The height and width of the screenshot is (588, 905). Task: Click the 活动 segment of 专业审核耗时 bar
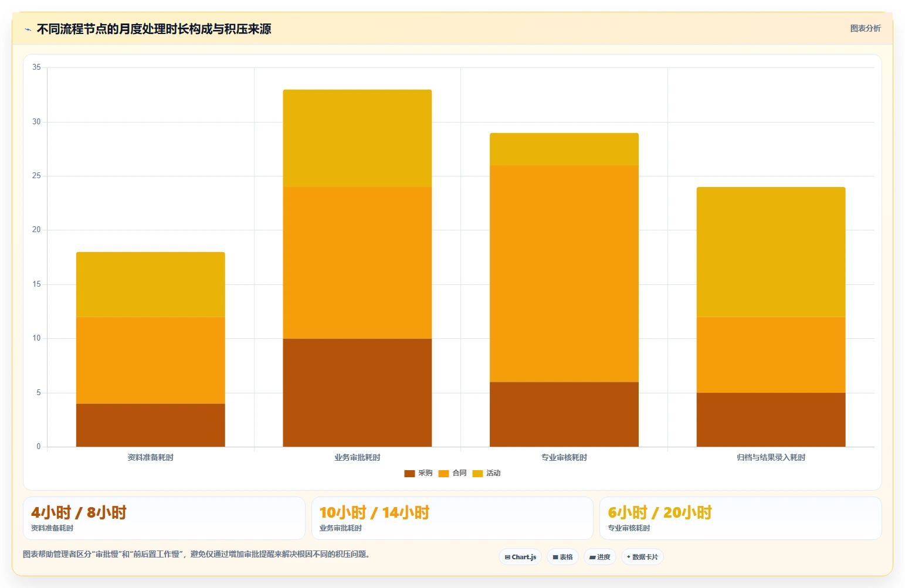click(x=564, y=149)
